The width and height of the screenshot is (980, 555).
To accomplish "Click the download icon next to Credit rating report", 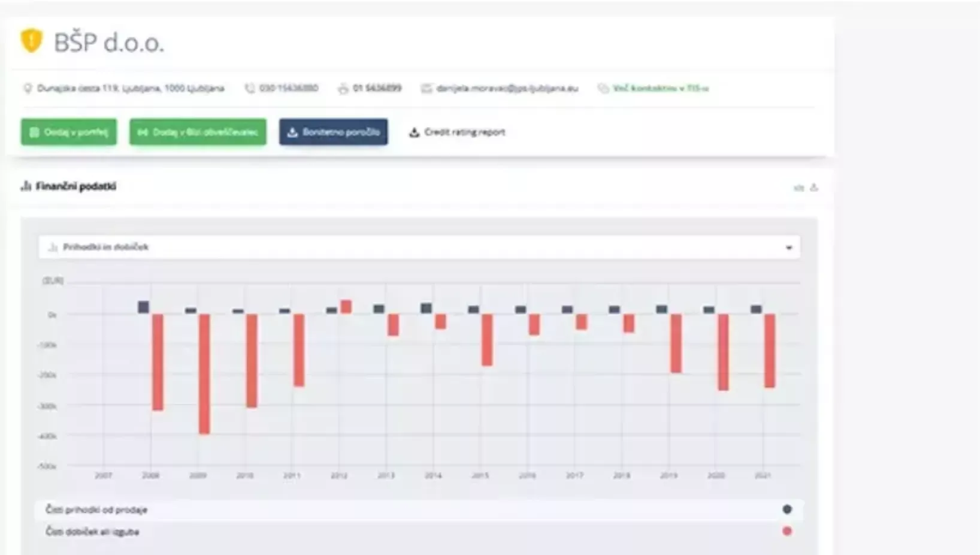I will pyautogui.click(x=414, y=132).
